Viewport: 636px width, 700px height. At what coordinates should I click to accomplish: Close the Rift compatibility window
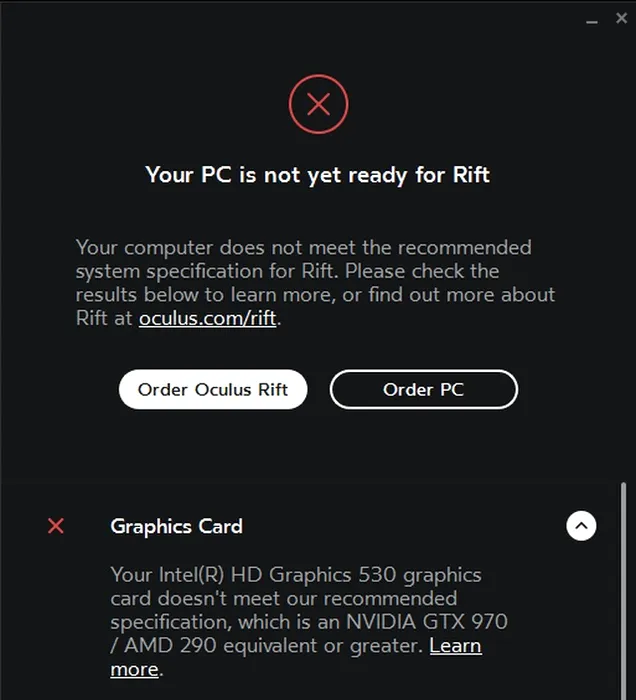(x=621, y=18)
